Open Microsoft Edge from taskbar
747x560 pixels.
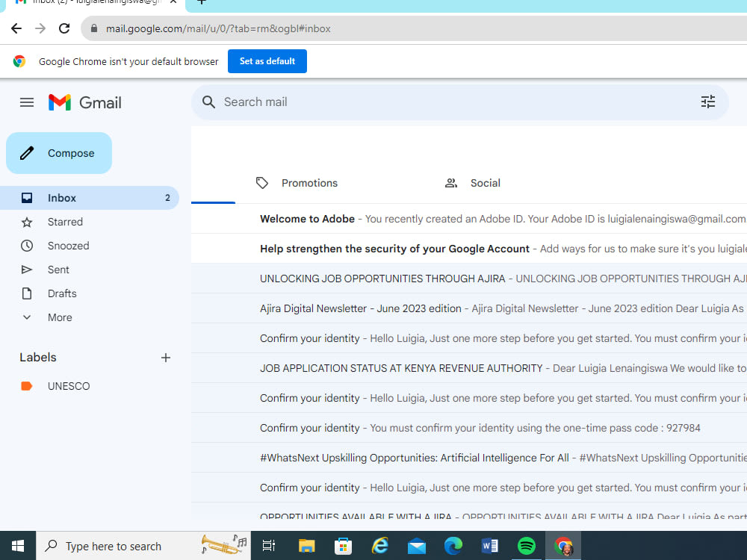coord(453,546)
